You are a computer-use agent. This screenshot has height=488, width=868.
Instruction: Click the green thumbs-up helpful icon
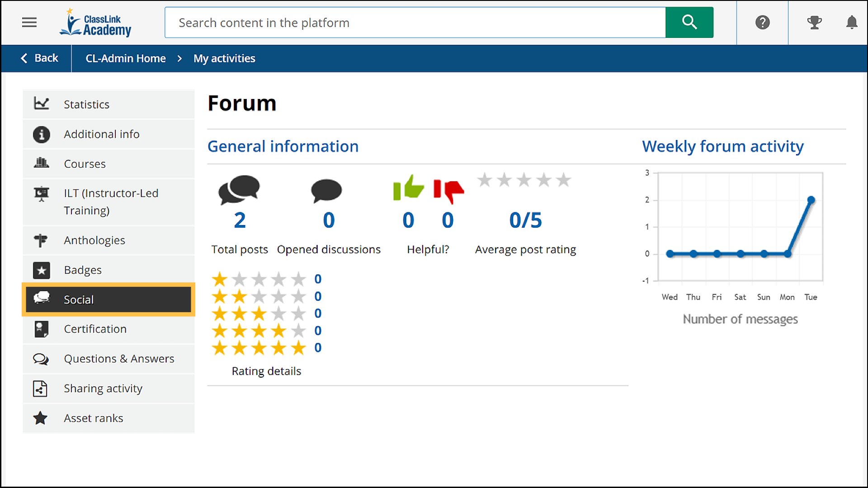pos(408,188)
